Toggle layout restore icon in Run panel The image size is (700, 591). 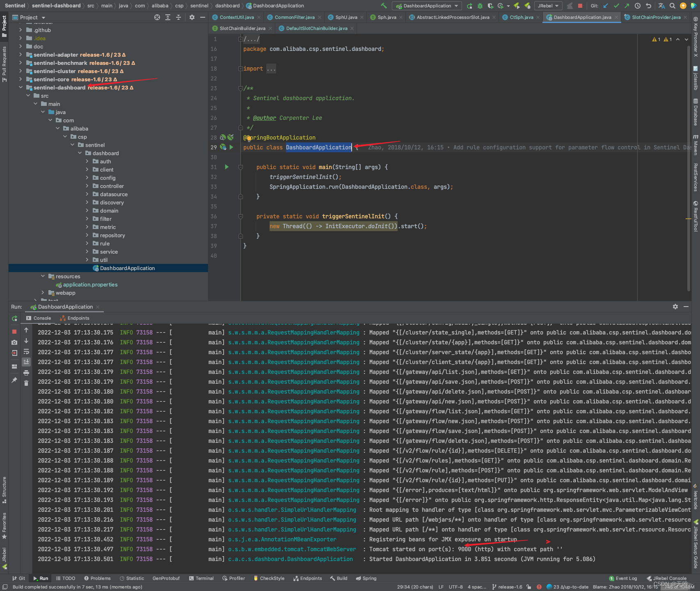(x=14, y=366)
